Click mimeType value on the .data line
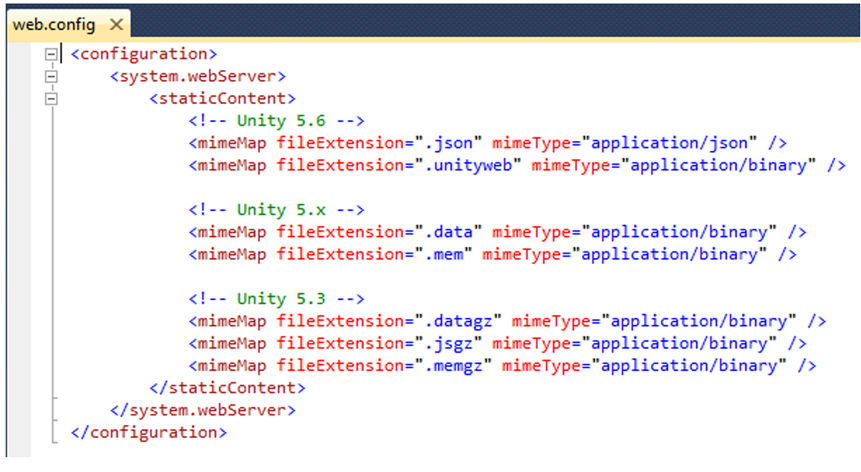This screenshot has width=861, height=472. pyautogui.click(x=680, y=232)
